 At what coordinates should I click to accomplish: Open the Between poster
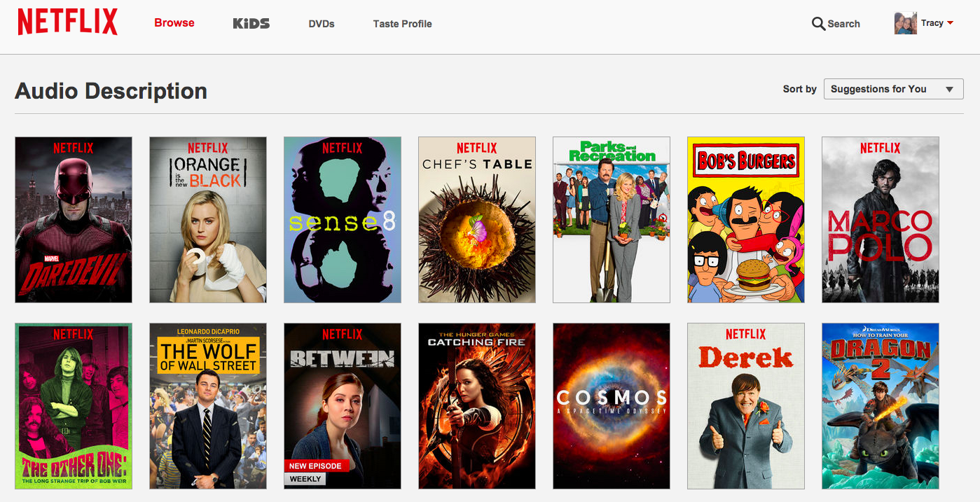(343, 406)
